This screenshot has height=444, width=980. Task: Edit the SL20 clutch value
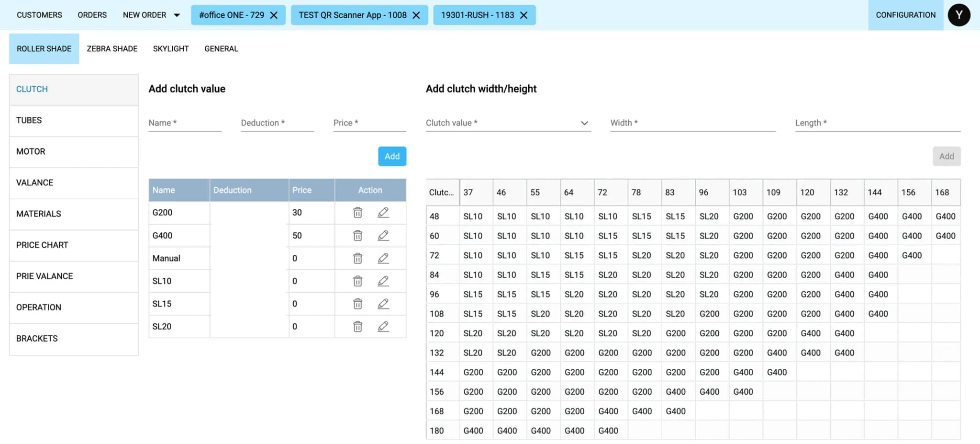[383, 327]
